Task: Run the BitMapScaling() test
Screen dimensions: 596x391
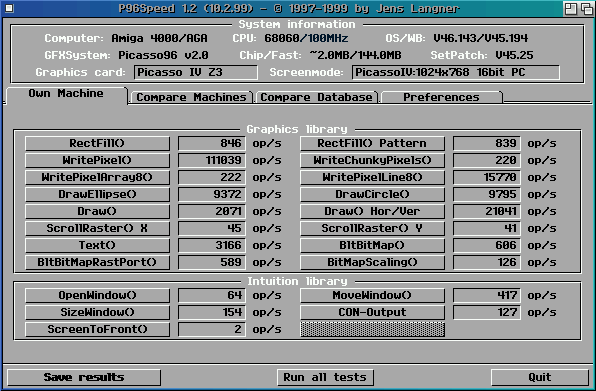Action: pos(372,262)
